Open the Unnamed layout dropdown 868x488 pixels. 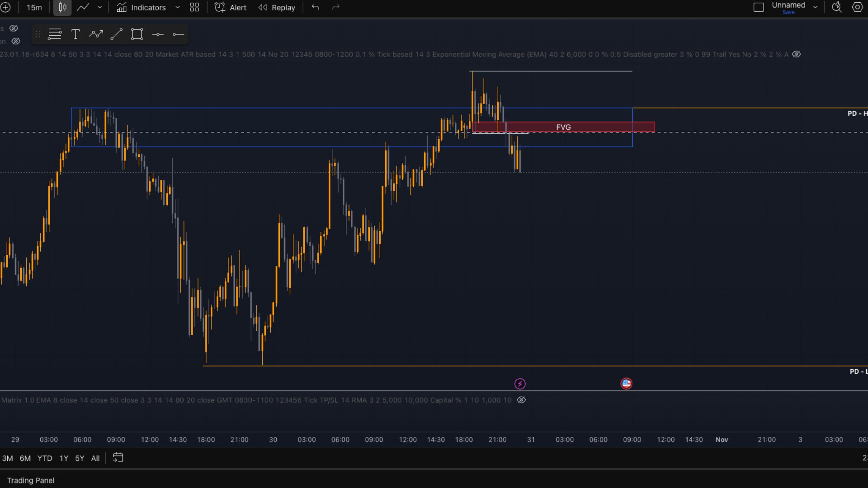815,7
